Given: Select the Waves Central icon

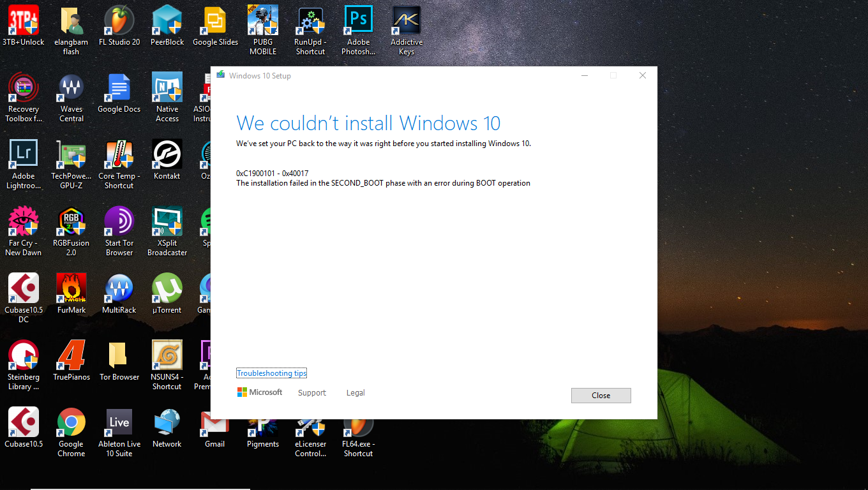Looking at the screenshot, I should [x=71, y=98].
